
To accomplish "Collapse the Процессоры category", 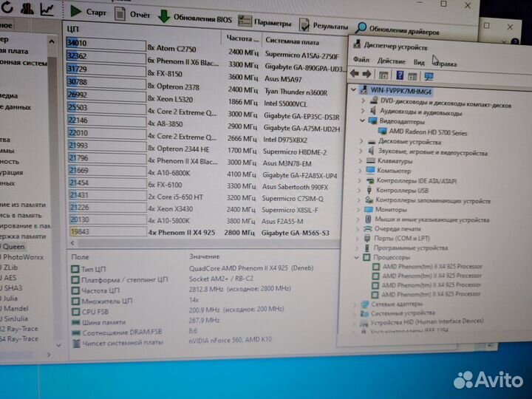I will pos(358,258).
